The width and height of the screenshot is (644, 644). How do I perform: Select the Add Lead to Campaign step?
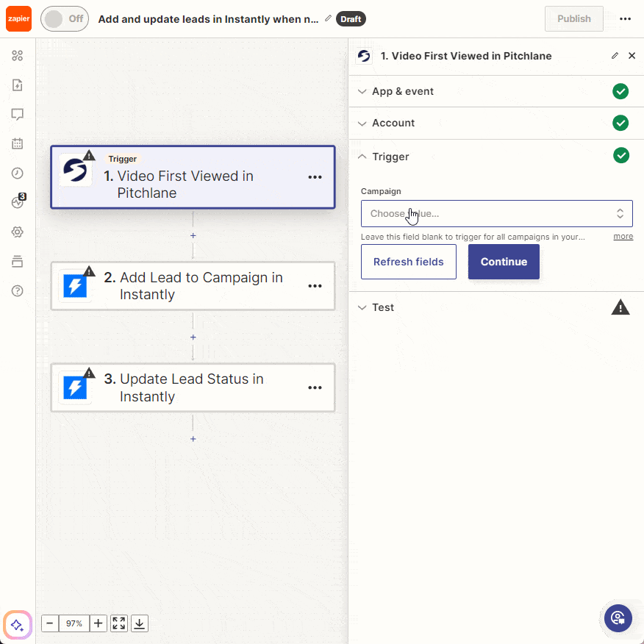tap(193, 286)
